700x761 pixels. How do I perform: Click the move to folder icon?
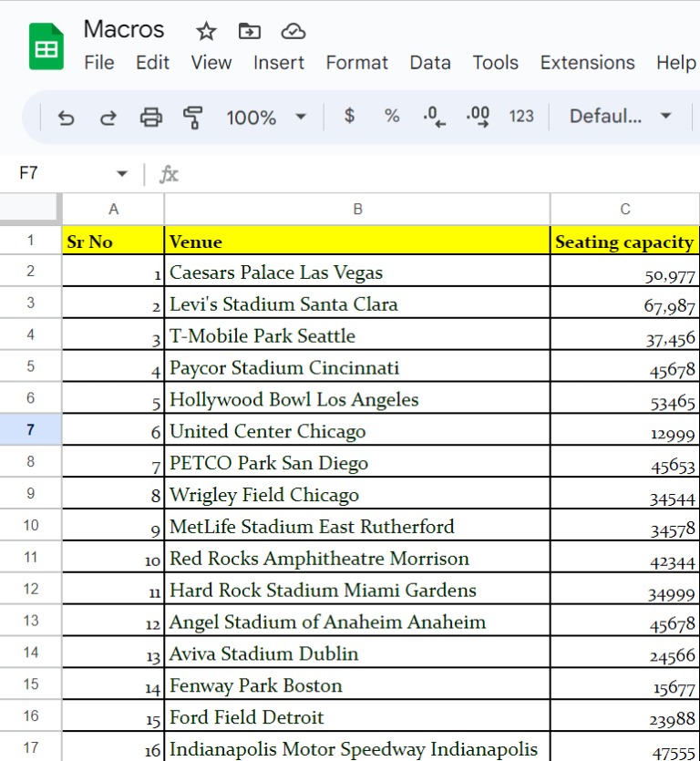(x=249, y=32)
